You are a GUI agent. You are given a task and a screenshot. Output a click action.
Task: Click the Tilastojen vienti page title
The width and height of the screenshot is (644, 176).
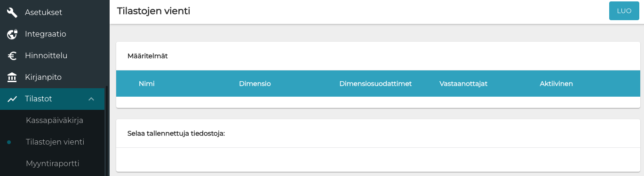[153, 11]
